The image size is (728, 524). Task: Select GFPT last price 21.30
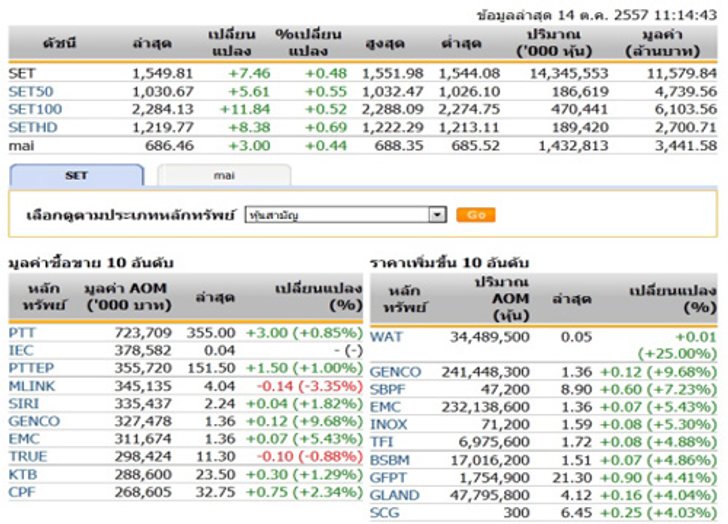572,478
